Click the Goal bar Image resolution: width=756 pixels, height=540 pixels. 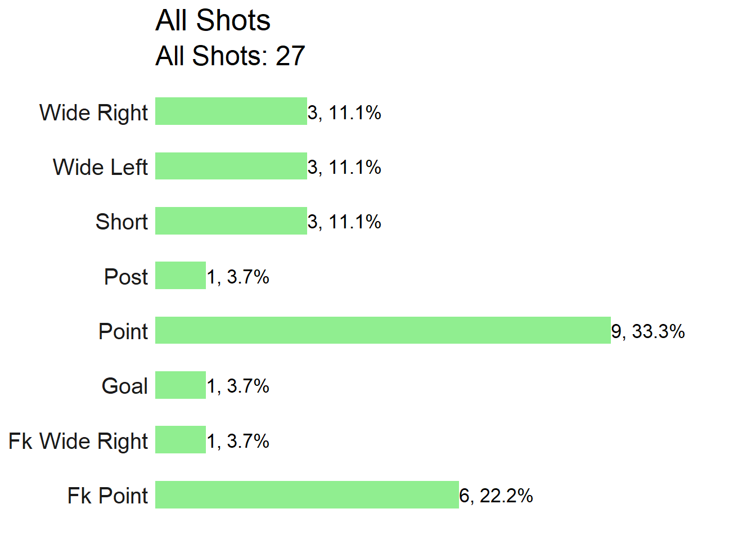click(181, 385)
